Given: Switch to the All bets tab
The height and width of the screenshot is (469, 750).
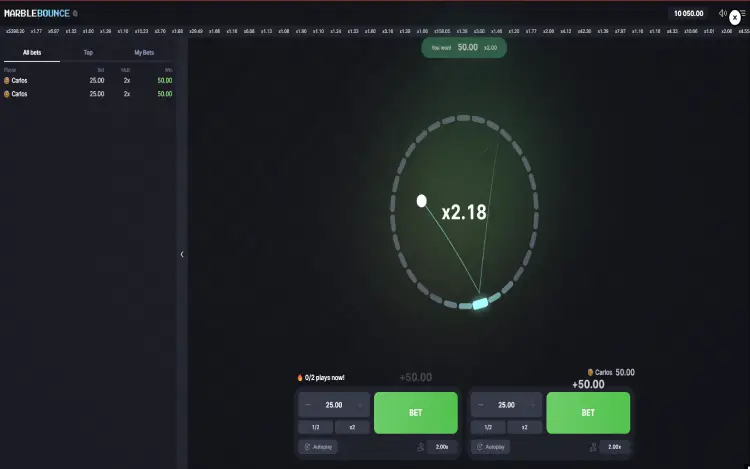Looking at the screenshot, I should coord(32,53).
